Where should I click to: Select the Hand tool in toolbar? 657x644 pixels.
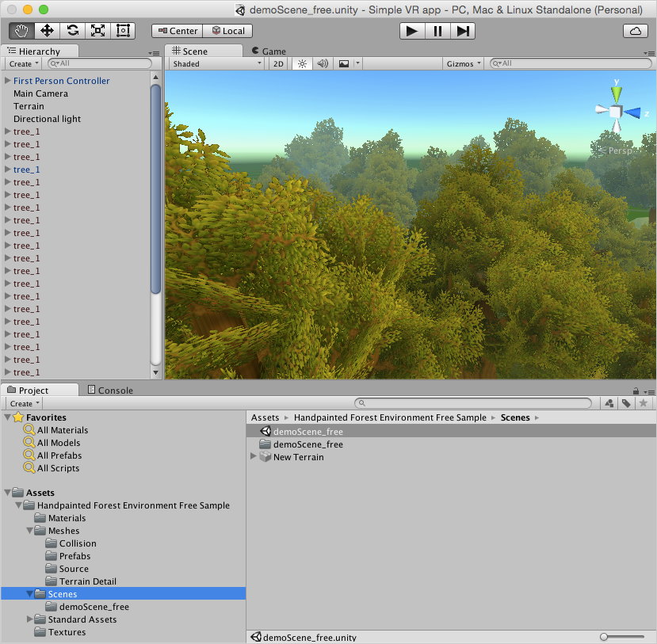click(x=21, y=31)
